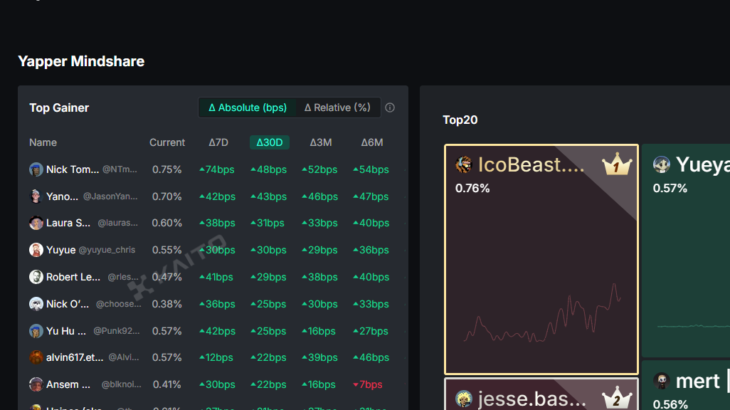
Task: Click the Top20 heading
Action: coord(460,120)
